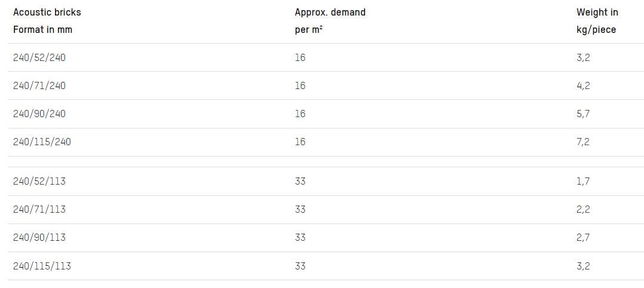Select the 2,2 weight value
Viewport: 644px width, 288px height.
coord(583,209)
